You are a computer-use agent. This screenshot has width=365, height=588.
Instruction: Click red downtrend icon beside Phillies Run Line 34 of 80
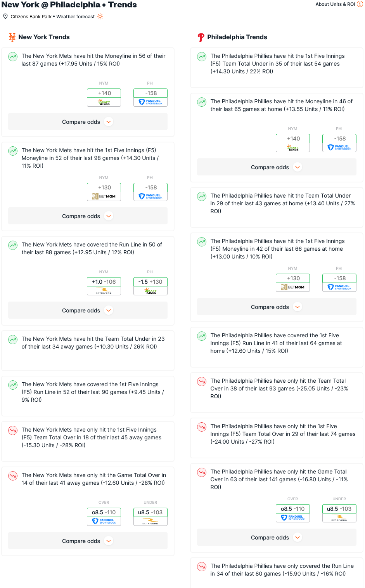[x=202, y=567]
